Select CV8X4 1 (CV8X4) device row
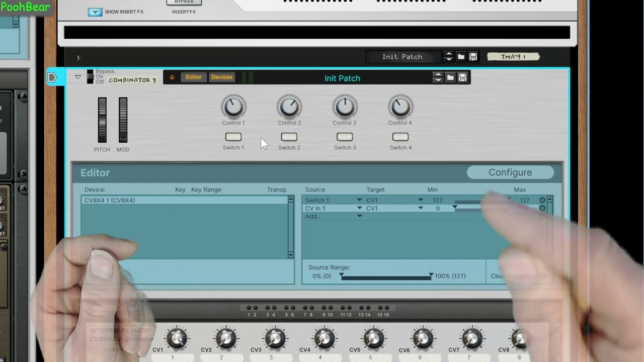 coord(185,200)
